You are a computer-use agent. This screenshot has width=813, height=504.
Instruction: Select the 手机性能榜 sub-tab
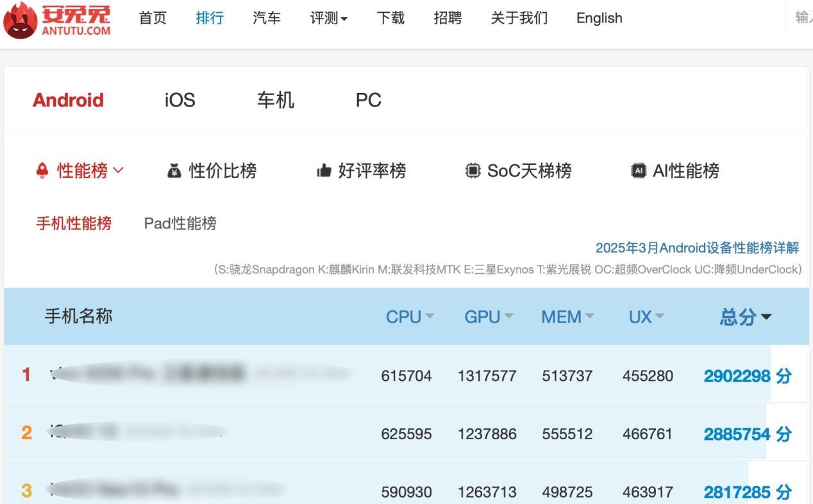tap(74, 223)
